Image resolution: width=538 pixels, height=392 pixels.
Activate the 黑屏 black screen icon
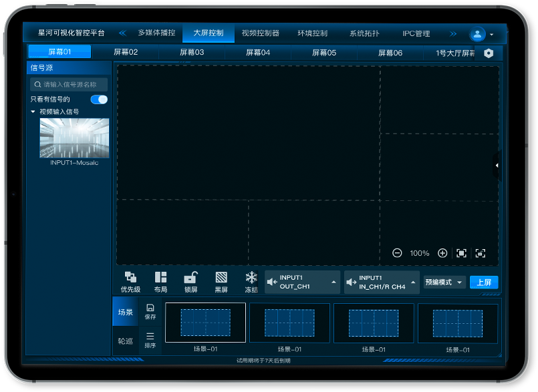coord(221,278)
